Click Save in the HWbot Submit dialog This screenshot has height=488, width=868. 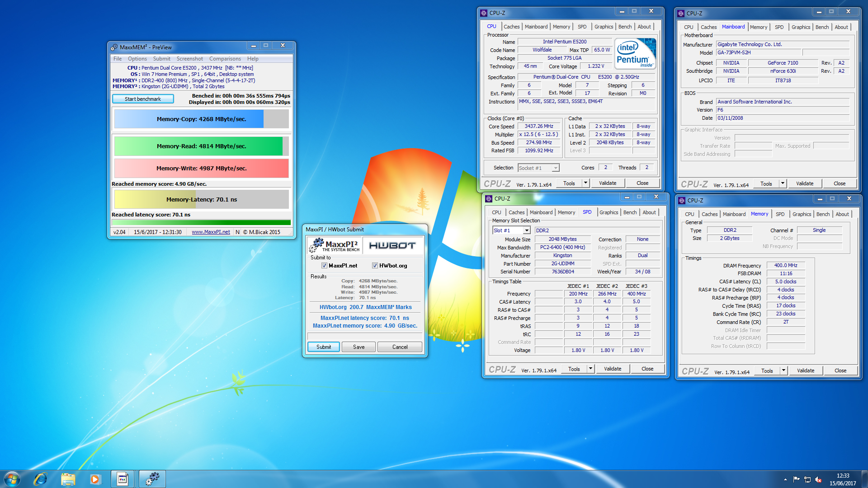359,347
